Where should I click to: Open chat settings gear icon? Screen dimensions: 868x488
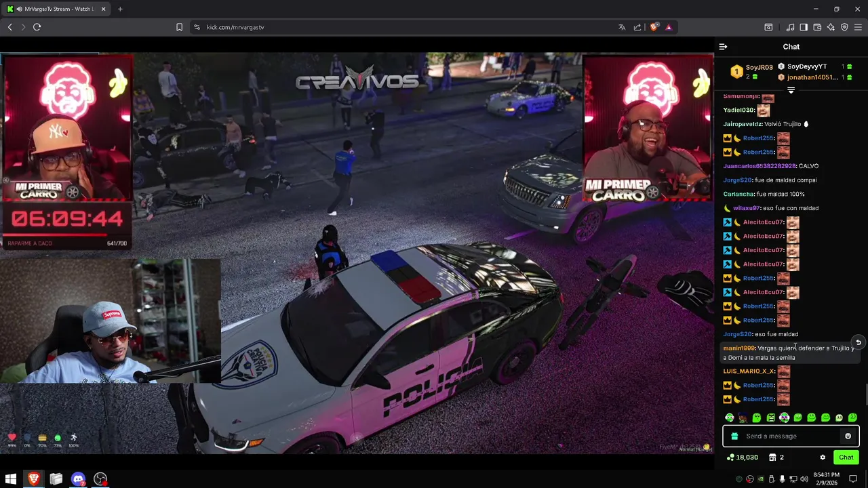[823, 457]
